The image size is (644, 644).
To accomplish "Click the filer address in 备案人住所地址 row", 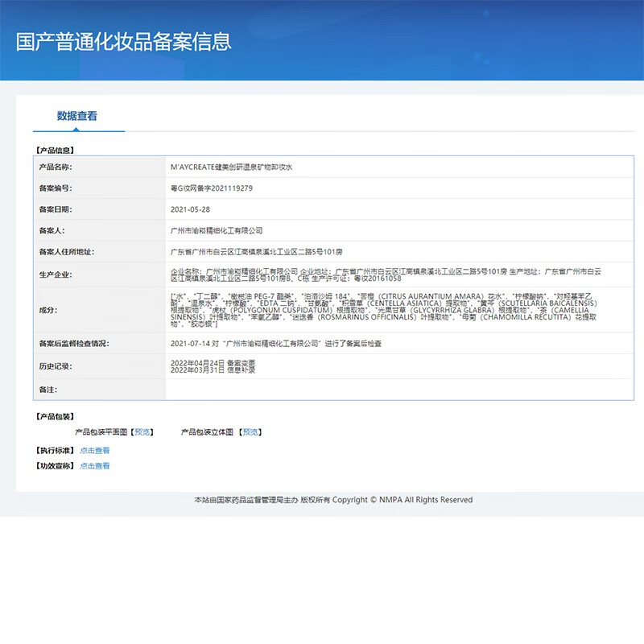I will point(256,252).
